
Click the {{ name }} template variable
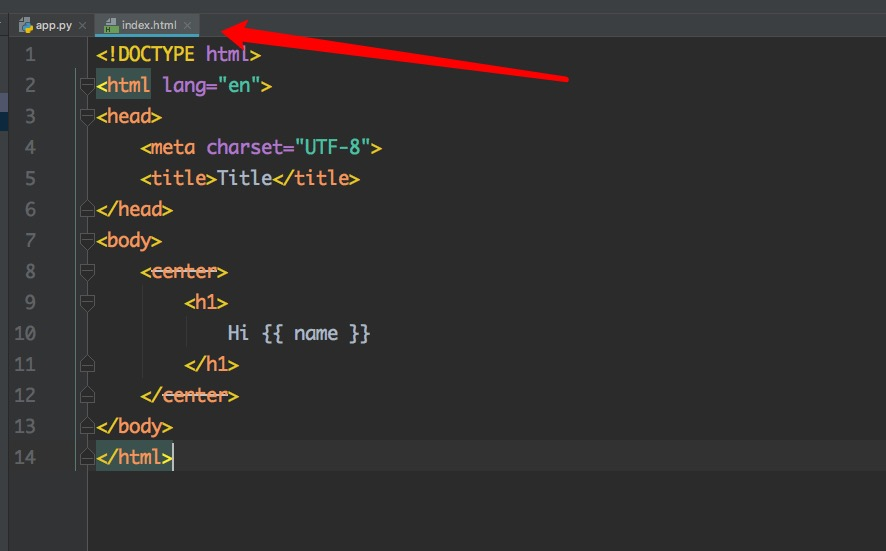(316, 333)
